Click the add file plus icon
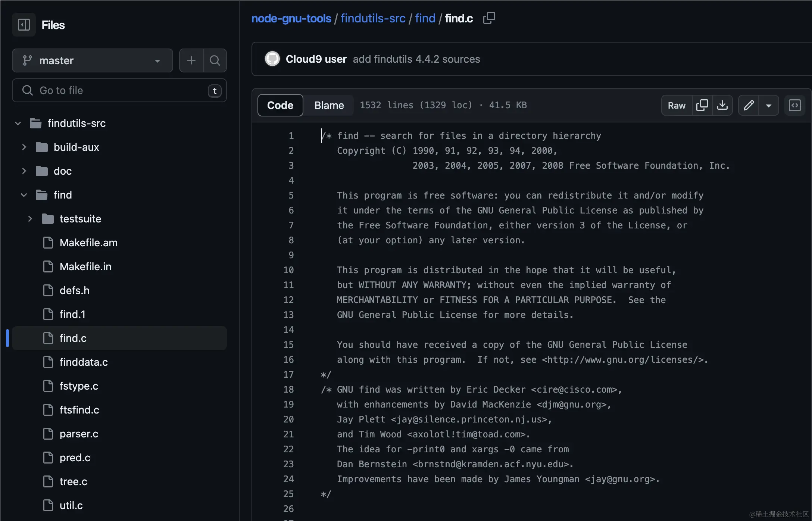Screen dimensions: 812x521 [x=191, y=60]
